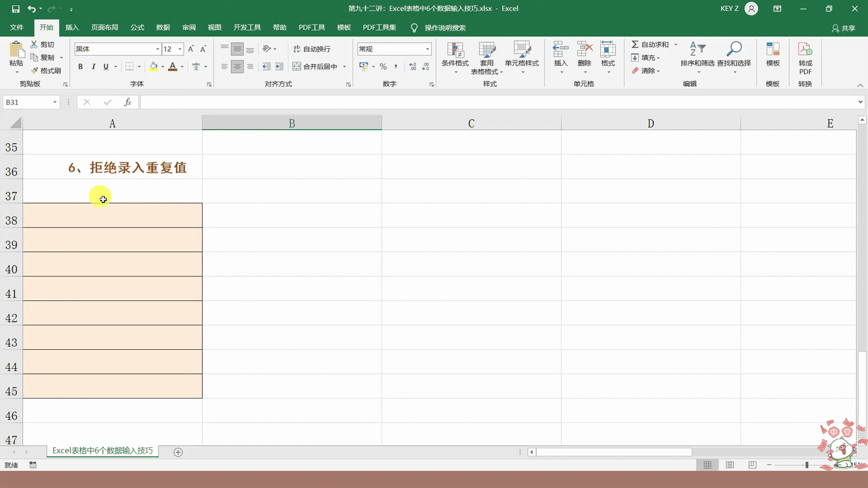Image resolution: width=868 pixels, height=488 pixels.
Task: Expand the number format dropdown (常规)
Action: (427, 49)
